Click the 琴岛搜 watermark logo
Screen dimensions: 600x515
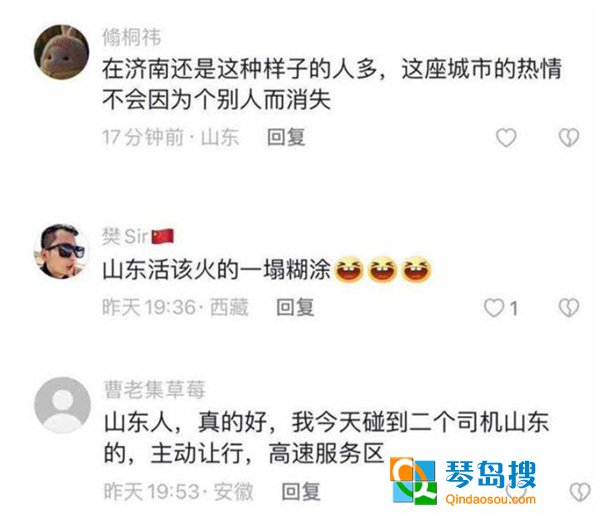point(463,481)
